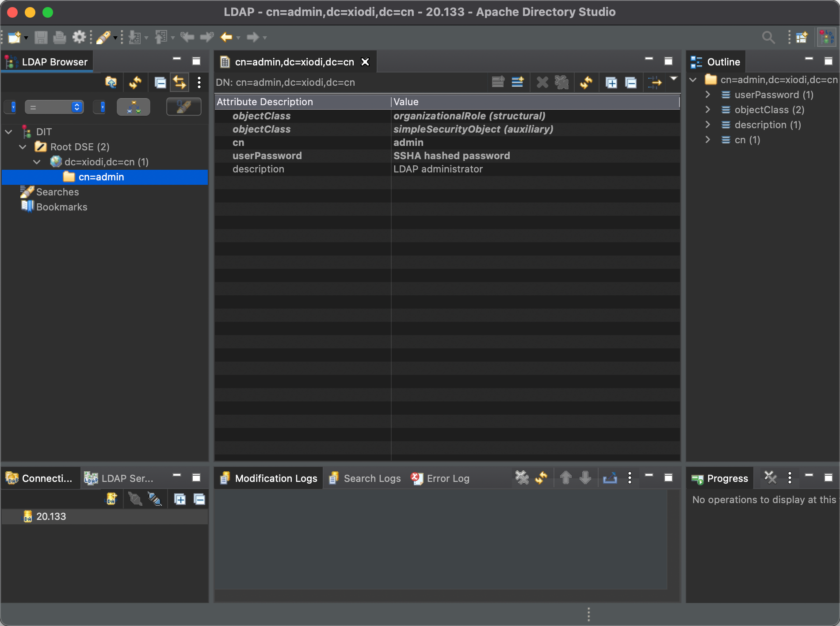Screen dimensions: 840x626
Task: Click the run quick search button
Action: 184,107
